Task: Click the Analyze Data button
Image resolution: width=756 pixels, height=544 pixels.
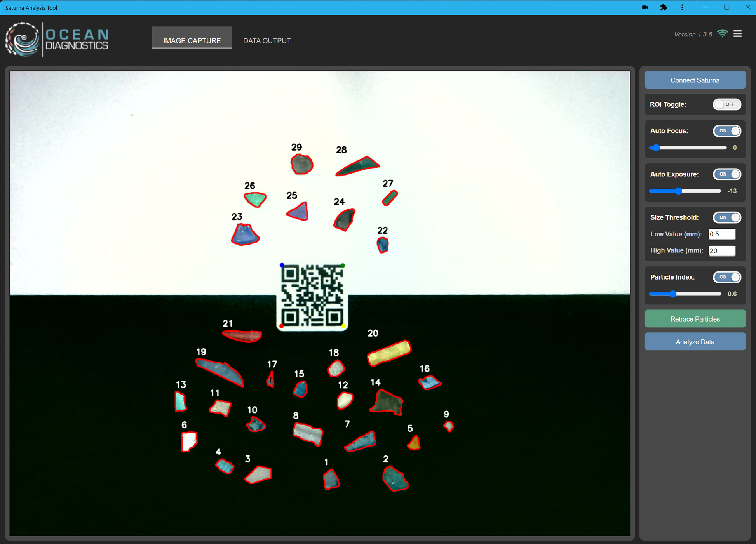Action: pyautogui.click(x=695, y=342)
